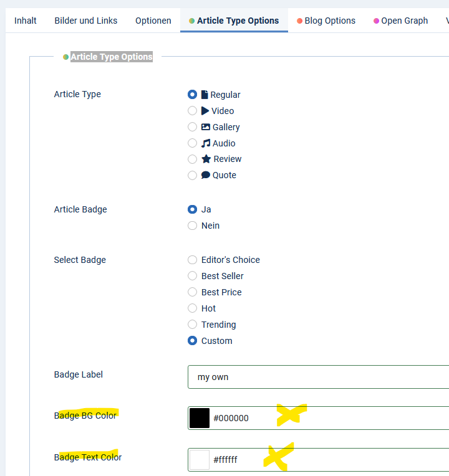Disable Article Badge with Nein
Image resolution: width=449 pixels, height=476 pixels.
192,226
